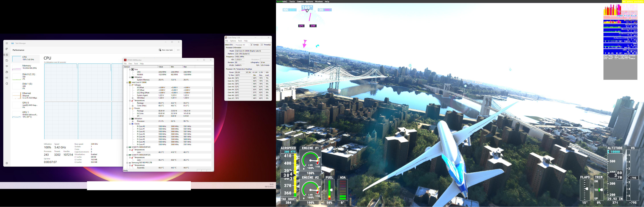Viewport: 644px width, 207px height.
Task: Open Processes page in Task Manager sidebar
Action: click(x=7, y=49)
